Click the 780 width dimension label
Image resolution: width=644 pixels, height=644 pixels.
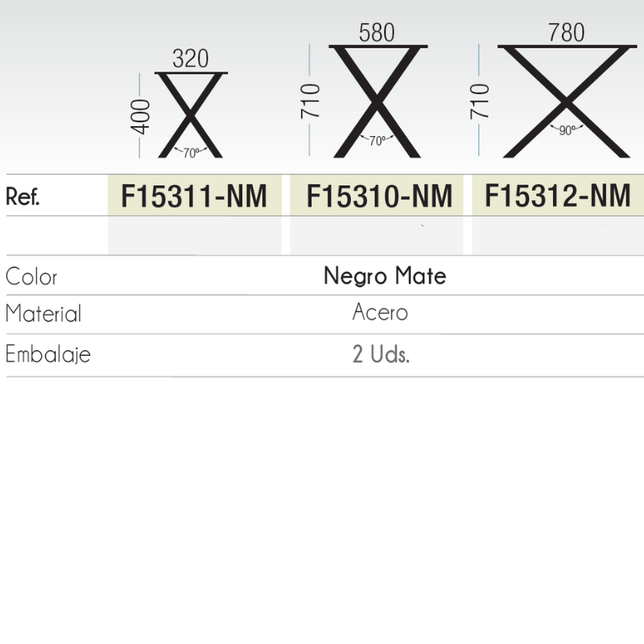click(566, 33)
